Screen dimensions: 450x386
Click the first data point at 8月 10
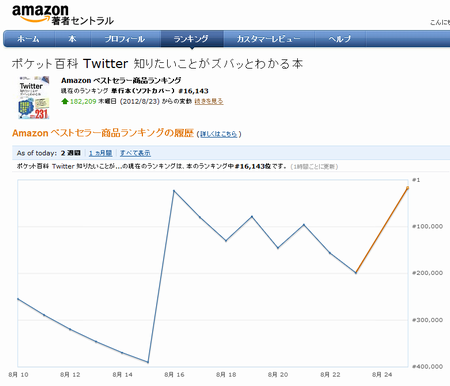coord(18,299)
